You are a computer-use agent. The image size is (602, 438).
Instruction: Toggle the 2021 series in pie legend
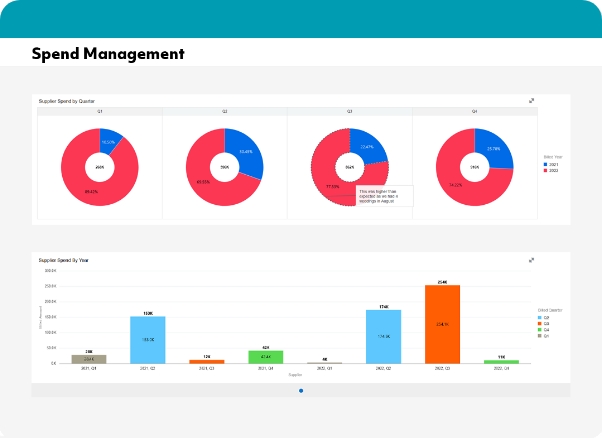[x=548, y=164]
